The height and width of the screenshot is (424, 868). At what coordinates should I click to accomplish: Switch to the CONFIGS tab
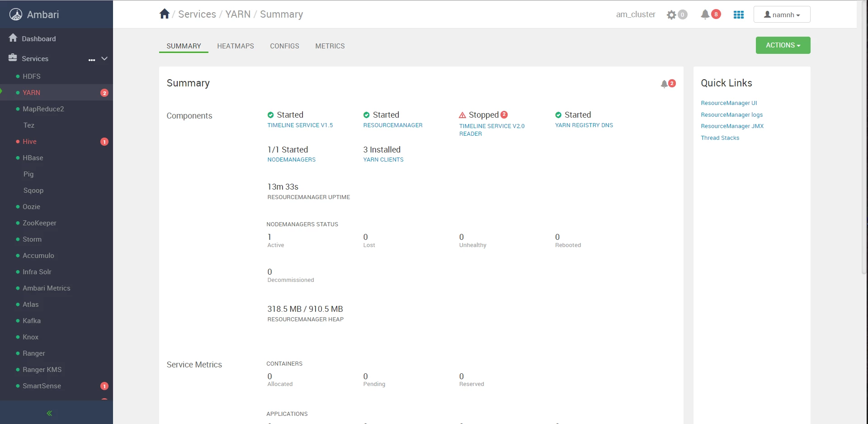pos(285,46)
